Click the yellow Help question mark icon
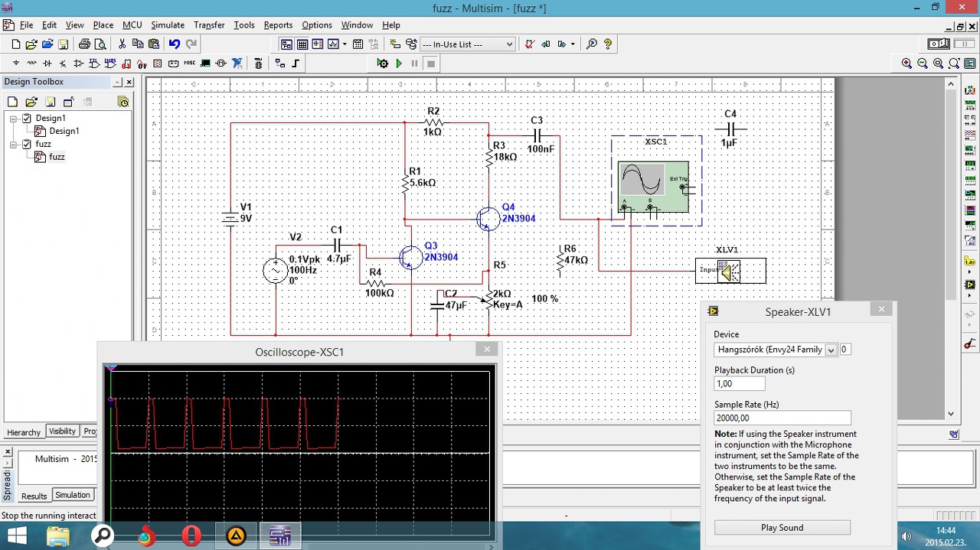This screenshot has width=980, height=550. point(608,44)
